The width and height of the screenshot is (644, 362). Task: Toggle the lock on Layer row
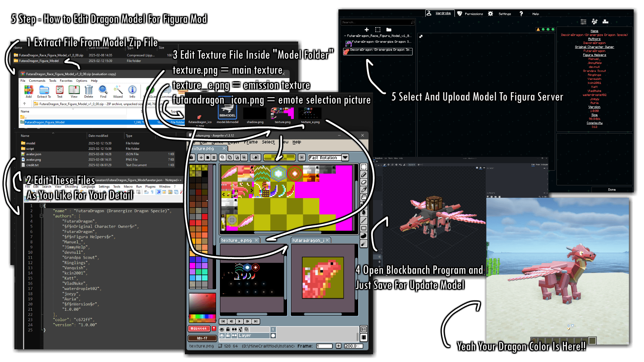point(228,336)
